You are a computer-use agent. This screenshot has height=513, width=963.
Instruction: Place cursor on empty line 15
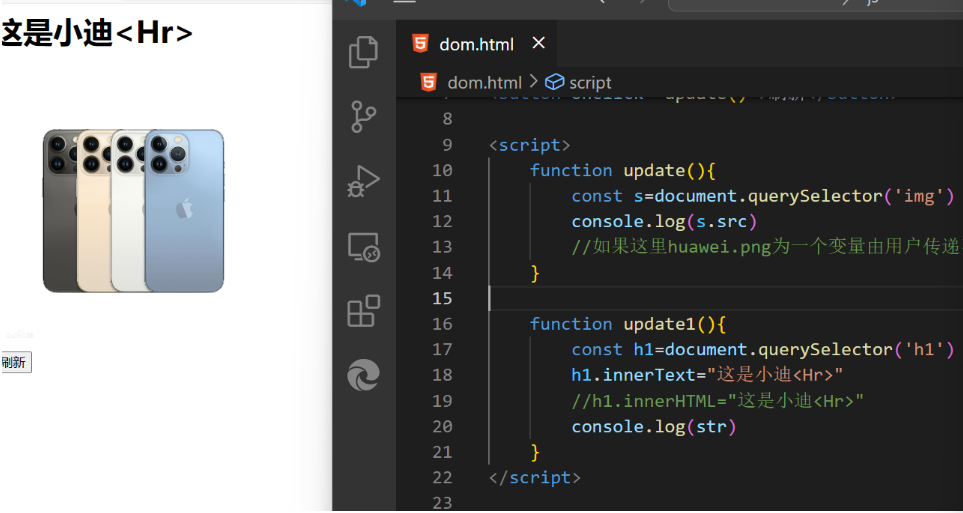725,298
